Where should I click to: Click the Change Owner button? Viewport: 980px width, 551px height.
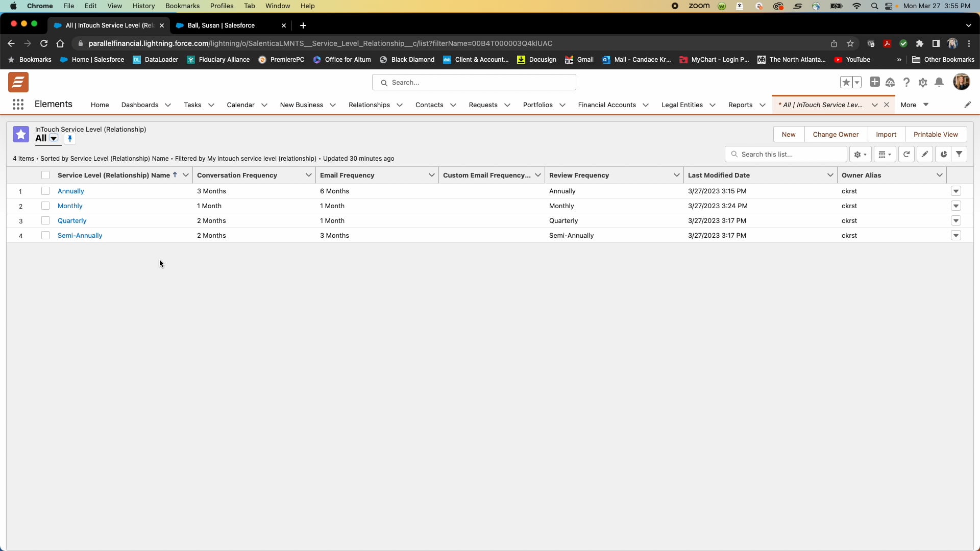point(836,134)
